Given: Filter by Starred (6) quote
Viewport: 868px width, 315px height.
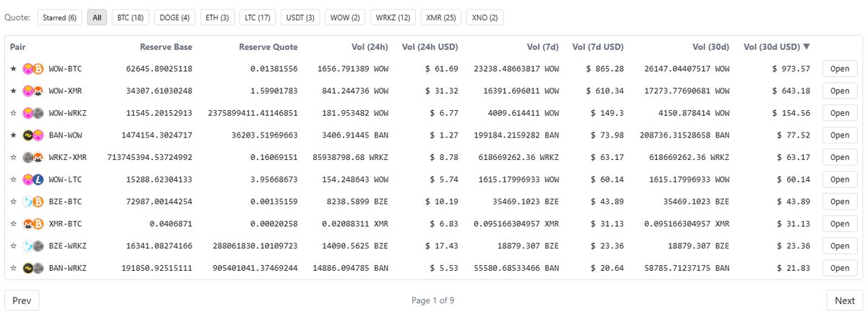Looking at the screenshot, I should coord(59,17).
